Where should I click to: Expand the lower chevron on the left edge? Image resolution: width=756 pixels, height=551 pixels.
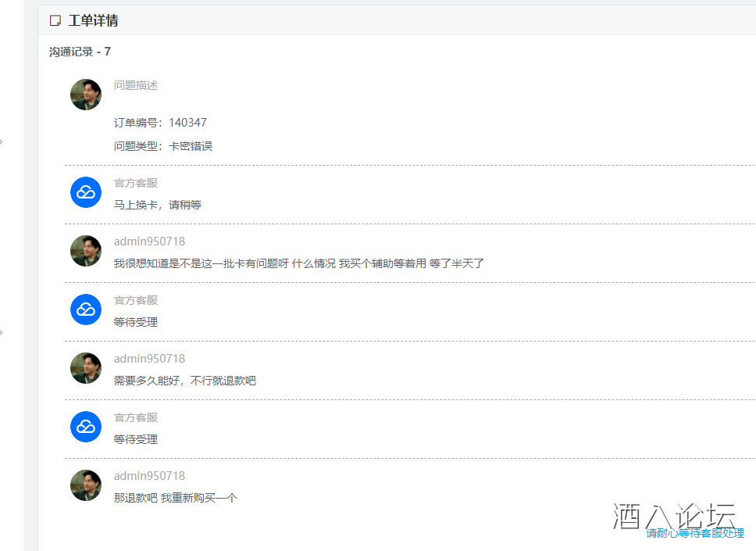click(x=3, y=332)
